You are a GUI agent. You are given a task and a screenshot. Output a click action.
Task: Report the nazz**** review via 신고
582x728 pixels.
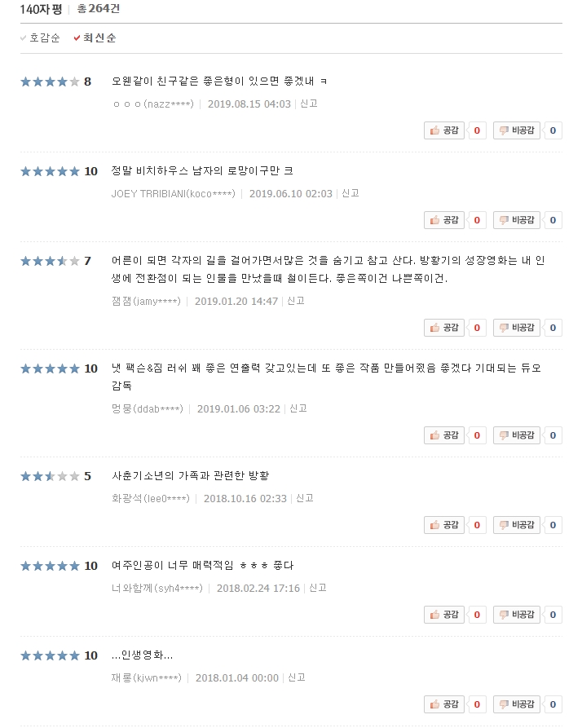309,104
